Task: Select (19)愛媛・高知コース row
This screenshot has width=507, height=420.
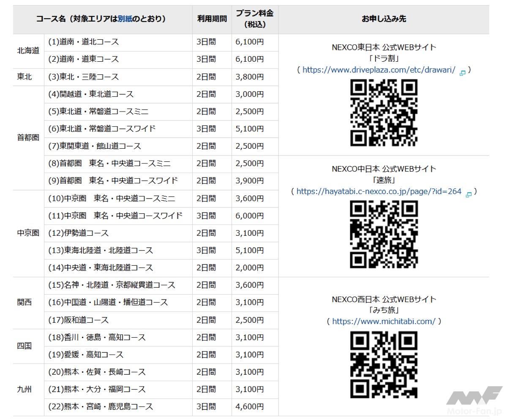Action: tap(118, 355)
